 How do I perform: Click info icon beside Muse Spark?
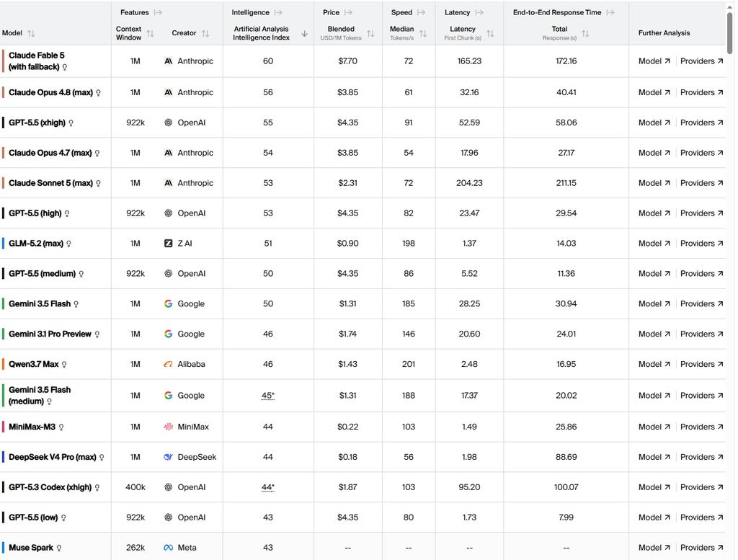click(x=59, y=548)
